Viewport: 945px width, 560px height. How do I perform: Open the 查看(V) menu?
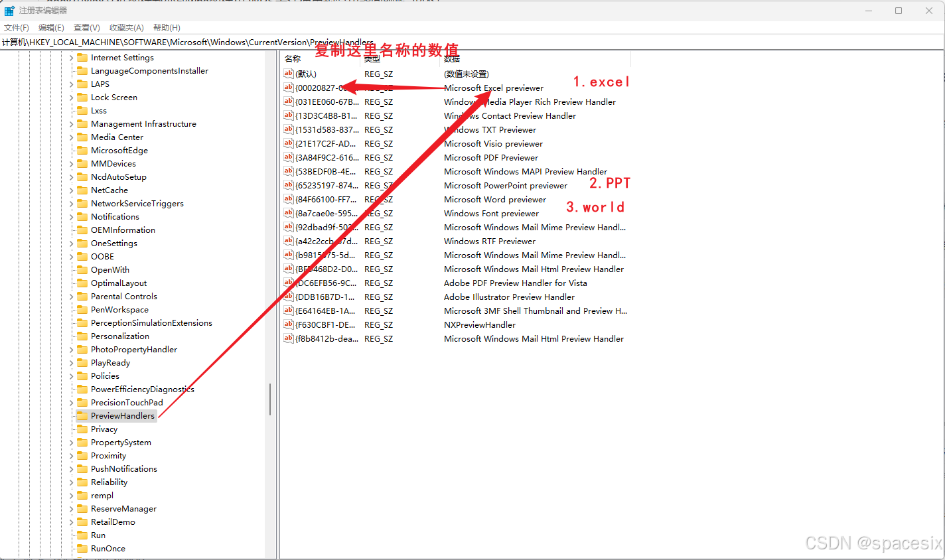87,28
